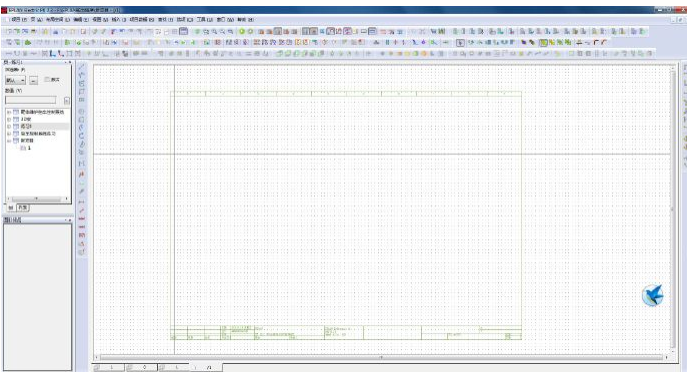This screenshot has width=687, height=372.
Task: Toggle the 激活 filter checkbox
Action: tap(47, 80)
